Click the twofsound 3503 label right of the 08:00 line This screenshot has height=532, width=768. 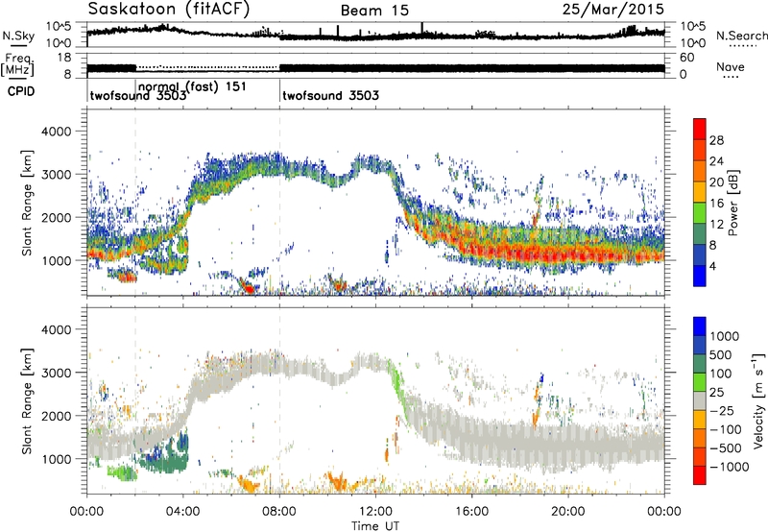click(330, 95)
